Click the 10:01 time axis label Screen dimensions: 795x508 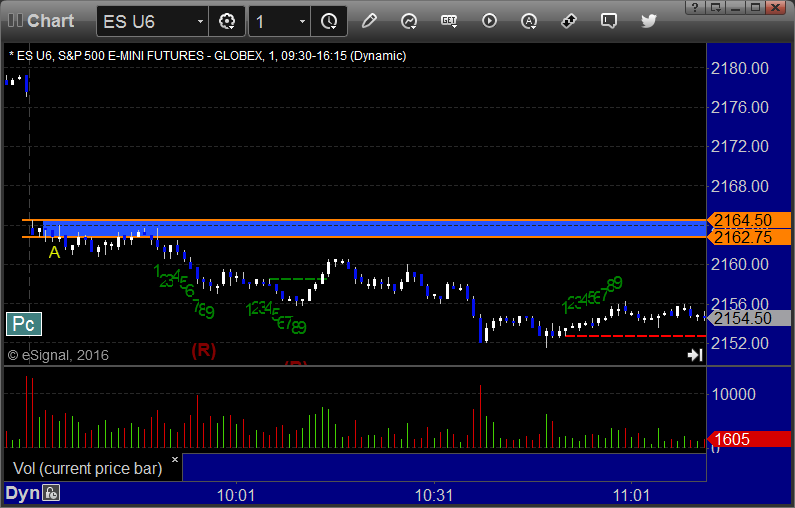click(236, 495)
